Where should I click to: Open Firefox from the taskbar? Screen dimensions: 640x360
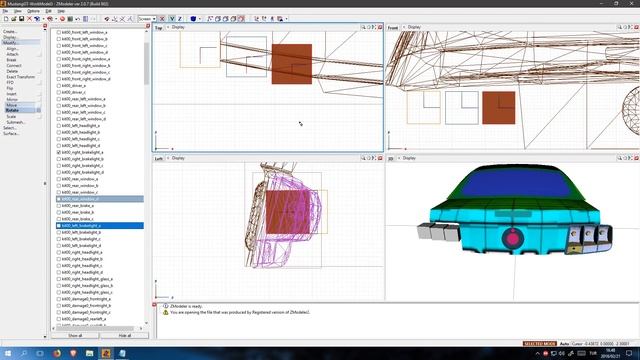pyautogui.click(x=56, y=353)
